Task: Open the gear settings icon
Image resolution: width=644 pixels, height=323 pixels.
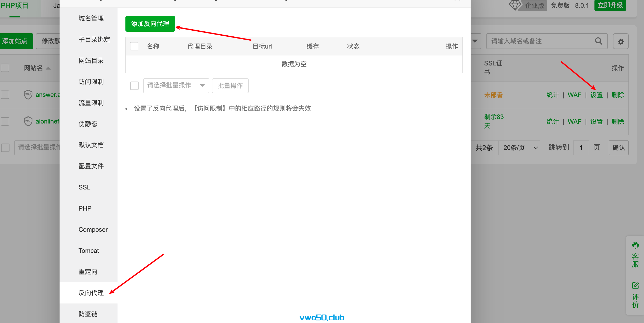Action: pyautogui.click(x=621, y=41)
